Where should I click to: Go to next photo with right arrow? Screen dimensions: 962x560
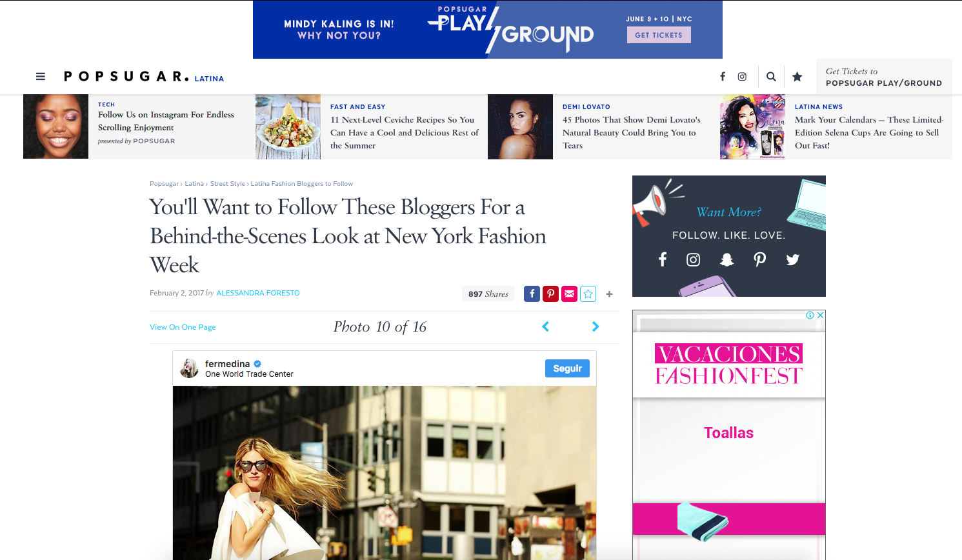coord(596,326)
